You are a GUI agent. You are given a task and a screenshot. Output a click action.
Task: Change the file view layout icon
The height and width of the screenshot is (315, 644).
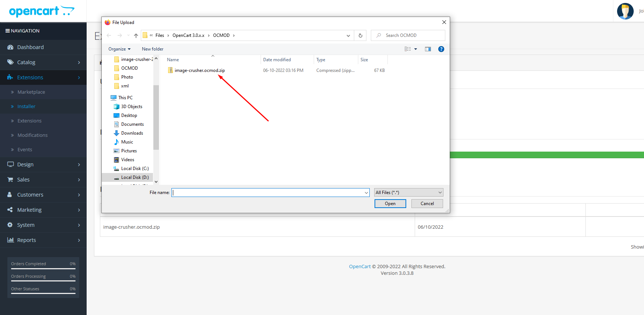point(408,49)
